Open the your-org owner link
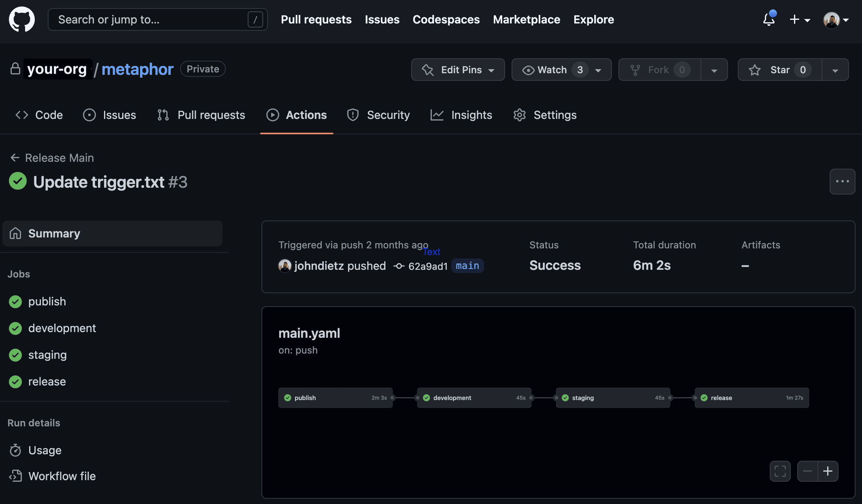This screenshot has height=504, width=862. 57,69
